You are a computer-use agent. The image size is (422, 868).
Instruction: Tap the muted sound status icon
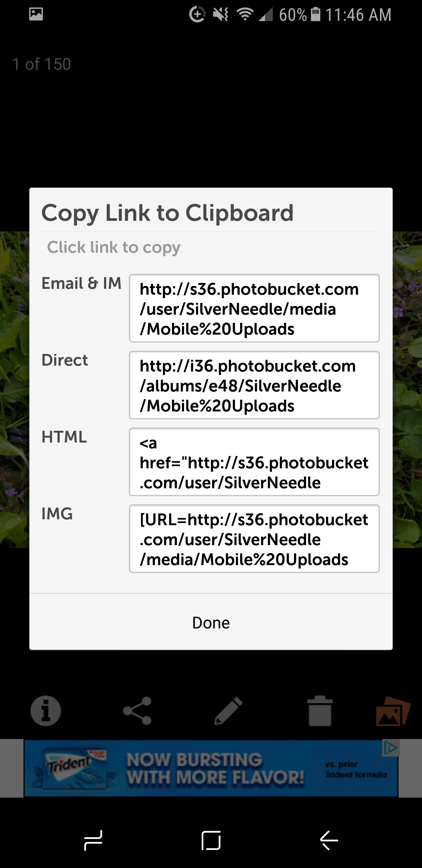click(221, 14)
